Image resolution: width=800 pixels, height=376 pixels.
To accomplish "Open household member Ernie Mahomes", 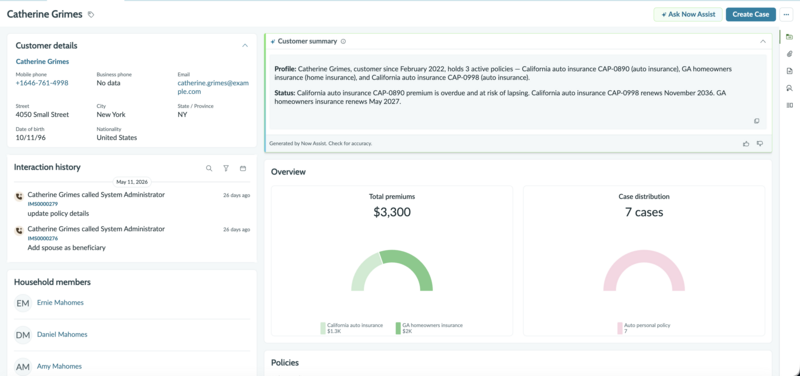I will click(60, 303).
